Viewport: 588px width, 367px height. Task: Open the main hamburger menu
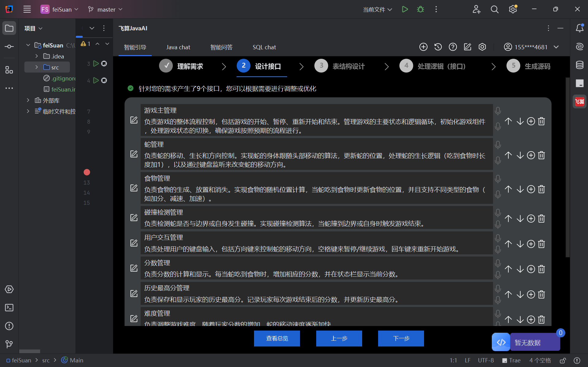[x=27, y=9]
